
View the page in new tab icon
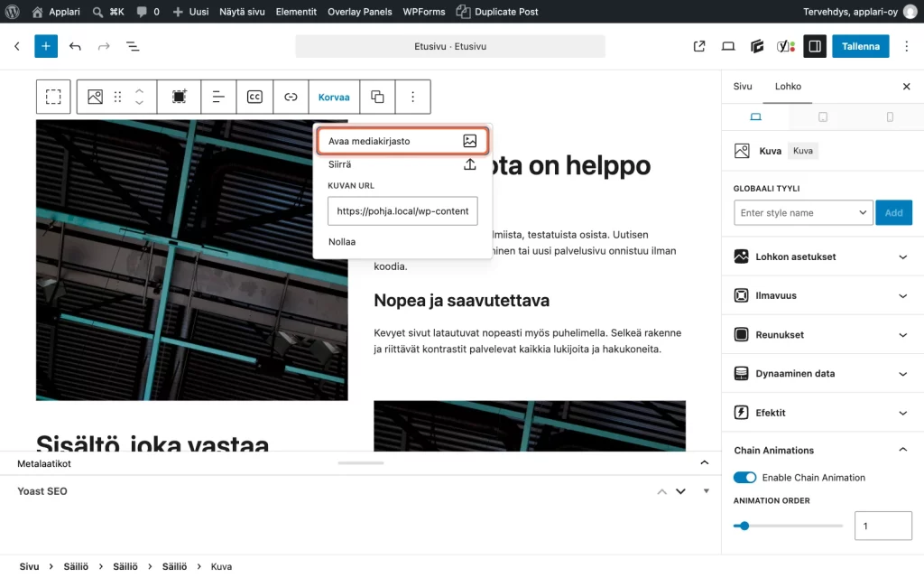point(699,46)
